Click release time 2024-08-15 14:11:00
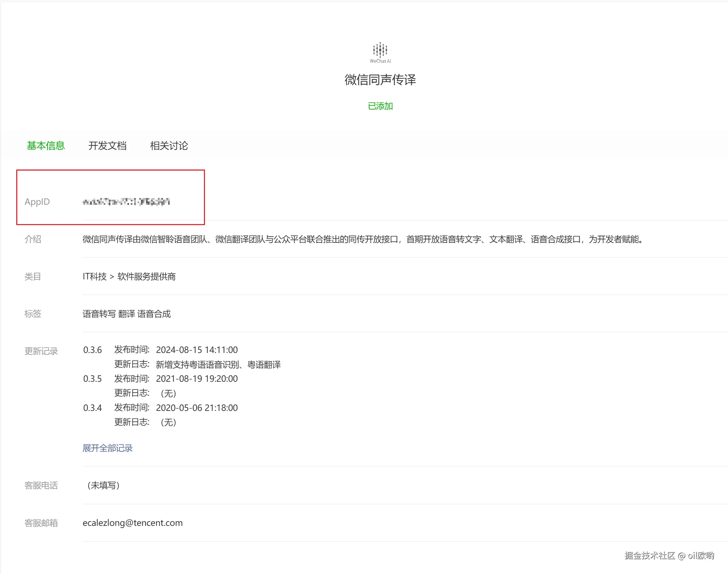 (197, 350)
